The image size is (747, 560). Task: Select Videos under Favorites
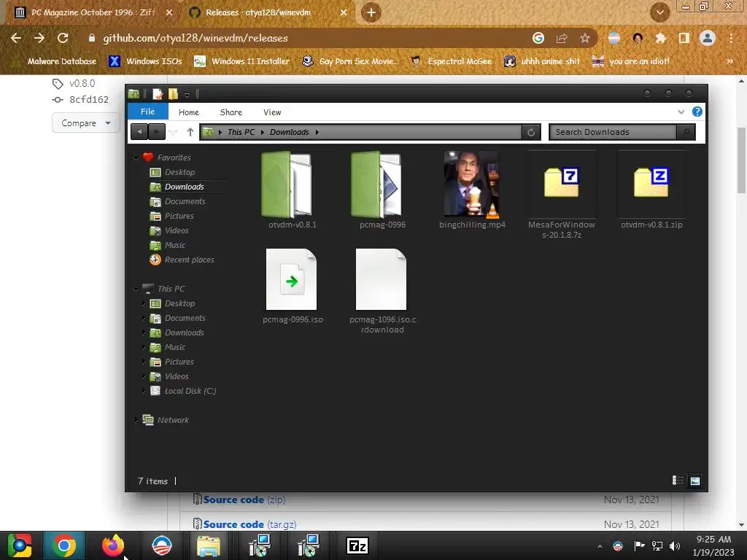click(177, 230)
